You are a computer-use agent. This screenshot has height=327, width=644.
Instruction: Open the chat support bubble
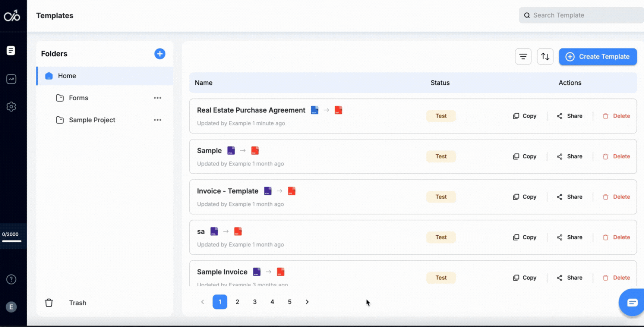point(632,302)
